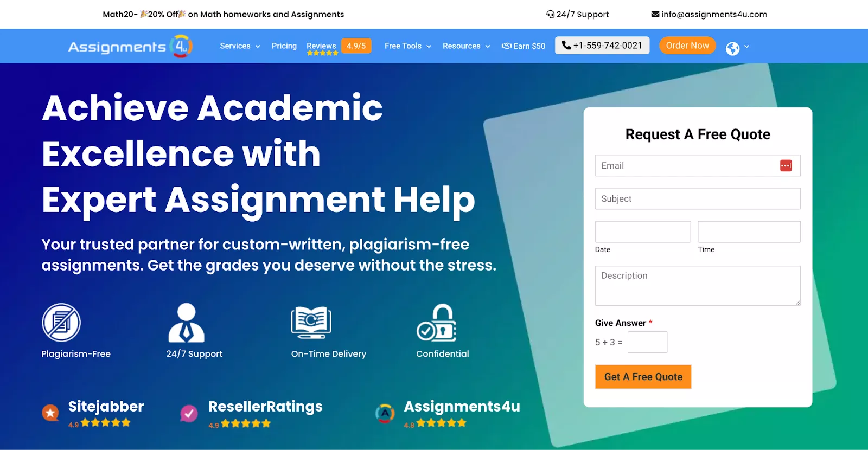Click the Sitejabber five-star rating

coord(106,422)
